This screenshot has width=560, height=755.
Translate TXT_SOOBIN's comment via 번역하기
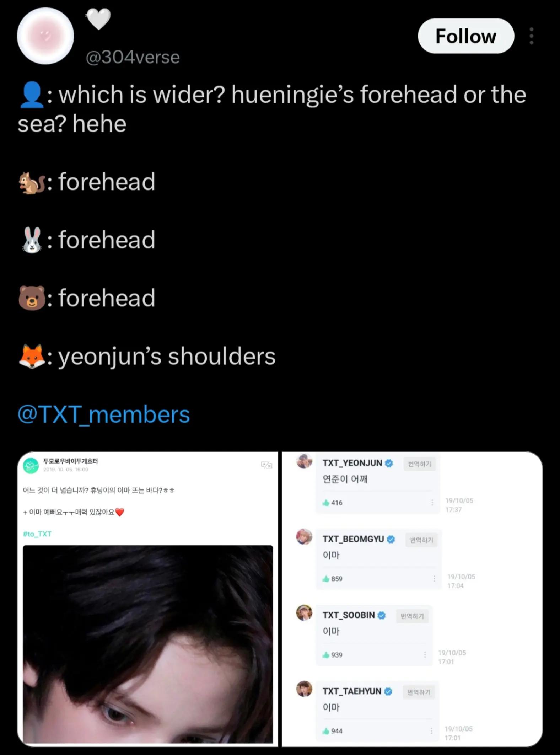coord(412,616)
